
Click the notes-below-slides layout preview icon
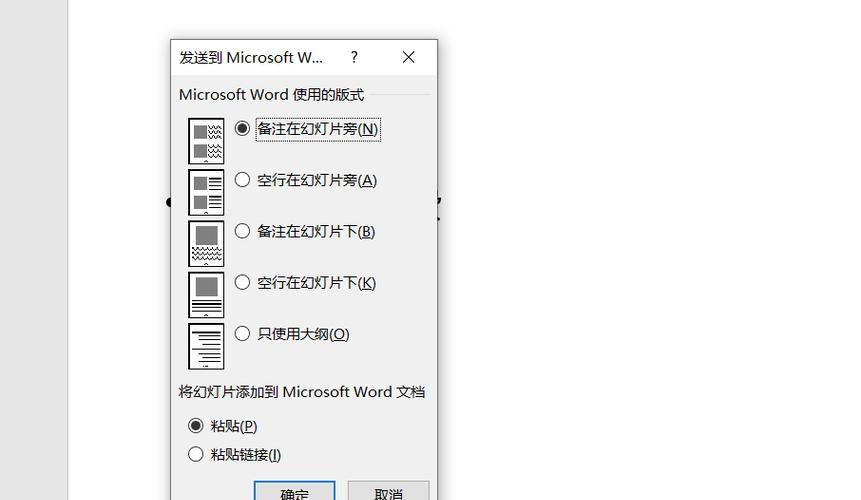[x=206, y=244]
